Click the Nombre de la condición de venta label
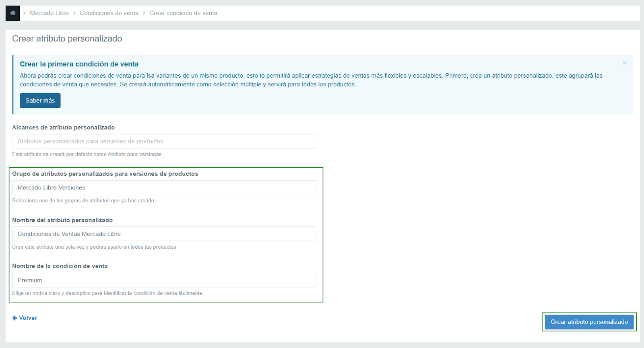This screenshot has width=644, height=348. 60,266
